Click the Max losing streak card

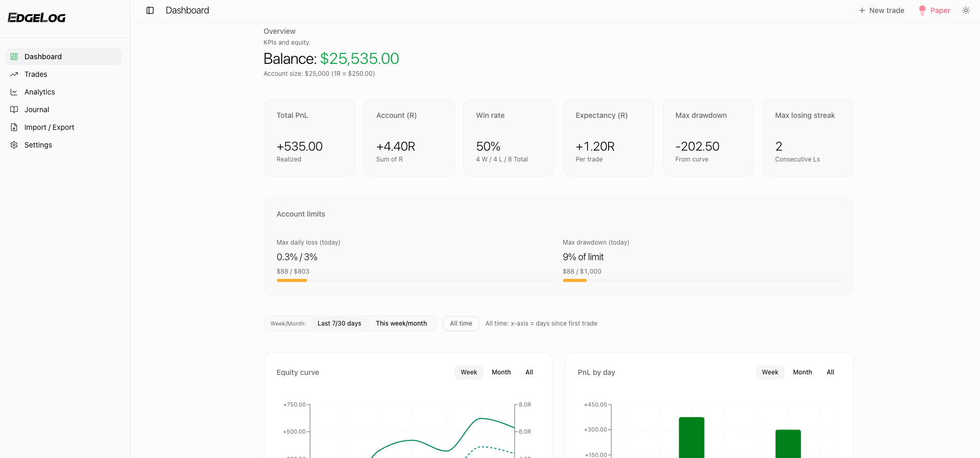coord(808,138)
